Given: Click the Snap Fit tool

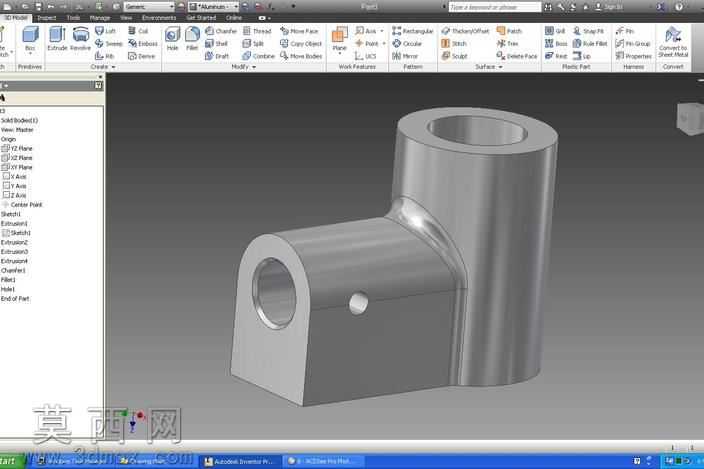Looking at the screenshot, I should click(588, 31).
